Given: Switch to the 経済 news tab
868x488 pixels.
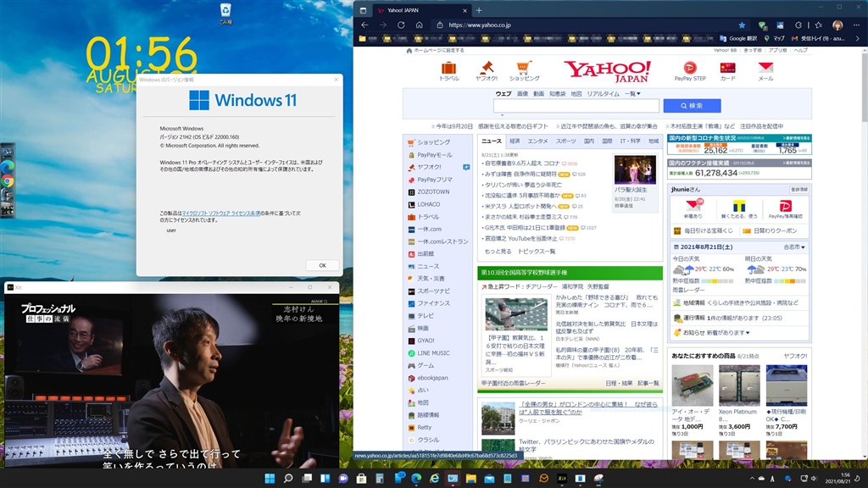Looking at the screenshot, I should [515, 141].
